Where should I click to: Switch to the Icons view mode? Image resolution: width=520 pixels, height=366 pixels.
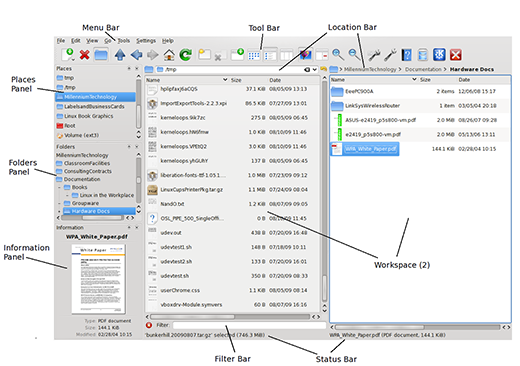pyautogui.click(x=254, y=55)
